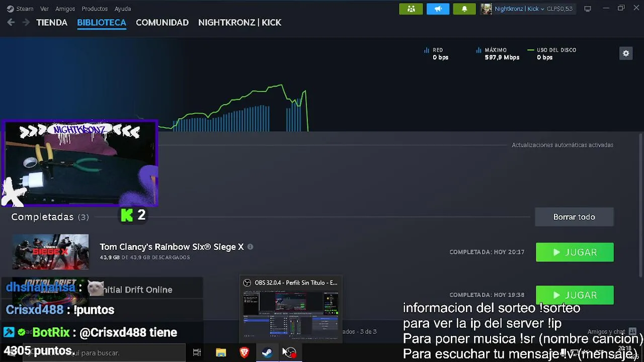Click the back navigation arrow

tap(11, 22)
